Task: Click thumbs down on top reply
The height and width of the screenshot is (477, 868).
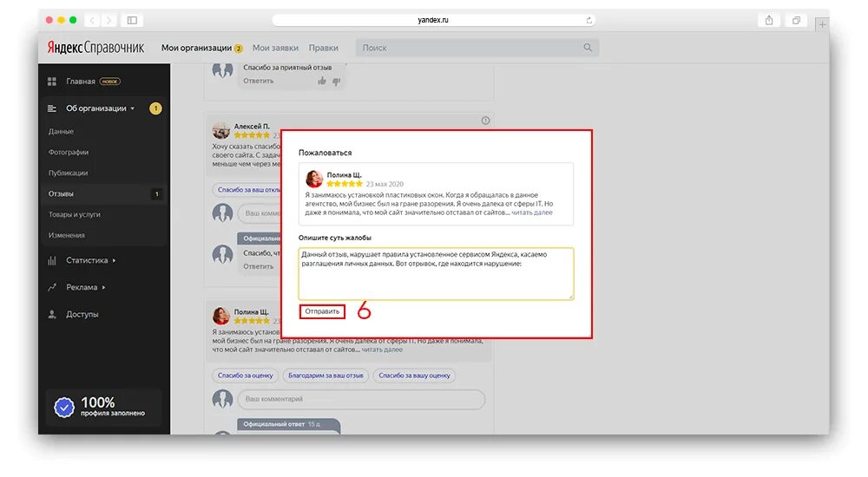Action: point(336,82)
